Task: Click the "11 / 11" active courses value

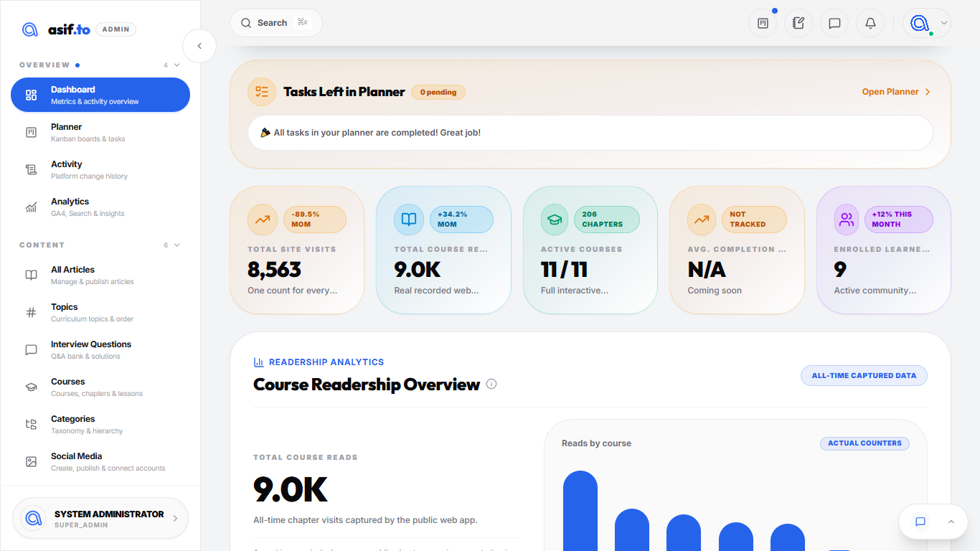Action: coord(564,270)
